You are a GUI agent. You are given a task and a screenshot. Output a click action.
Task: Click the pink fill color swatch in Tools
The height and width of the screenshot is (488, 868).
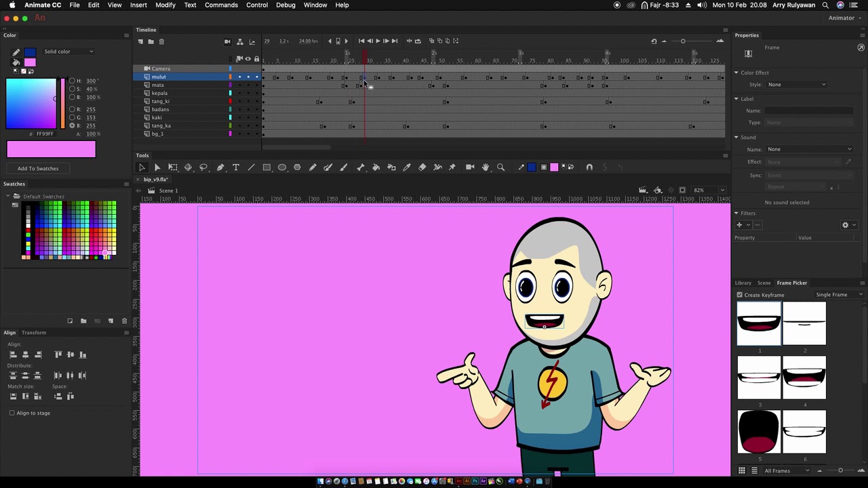coord(554,167)
